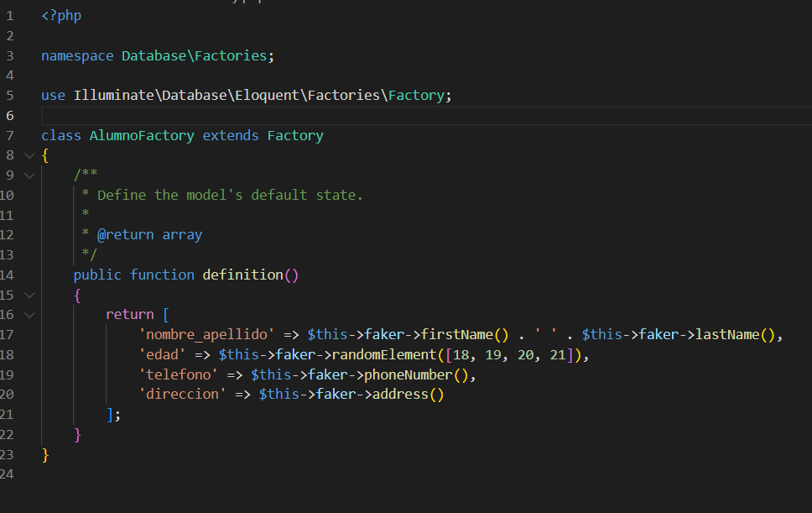Click the '@return' docblock tag
Viewport: 812px width, 513px height.
pos(125,235)
